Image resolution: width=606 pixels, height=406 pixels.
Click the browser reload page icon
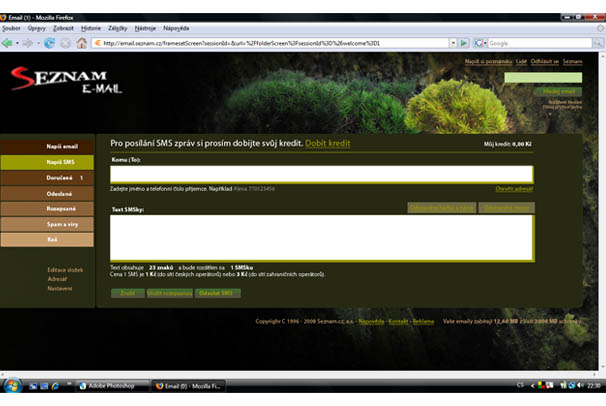[x=49, y=43]
